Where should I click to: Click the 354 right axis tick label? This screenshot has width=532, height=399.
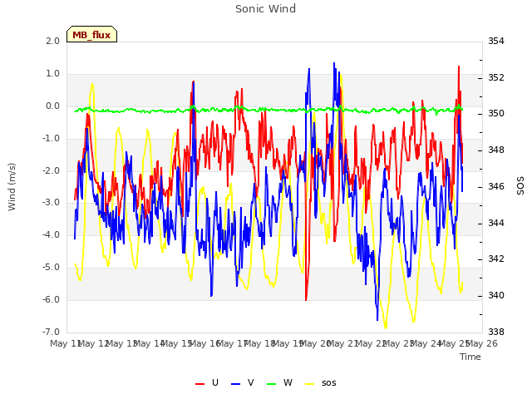pyautogui.click(x=496, y=41)
